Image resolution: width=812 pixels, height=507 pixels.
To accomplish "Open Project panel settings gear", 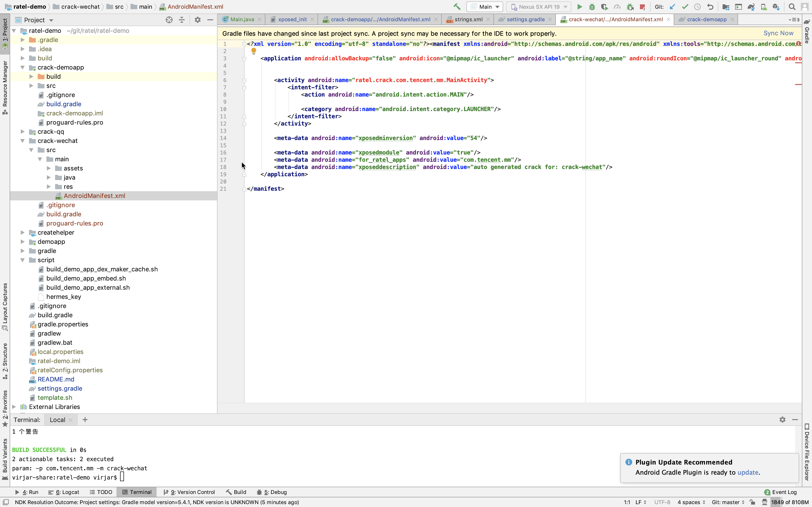I will [197, 20].
